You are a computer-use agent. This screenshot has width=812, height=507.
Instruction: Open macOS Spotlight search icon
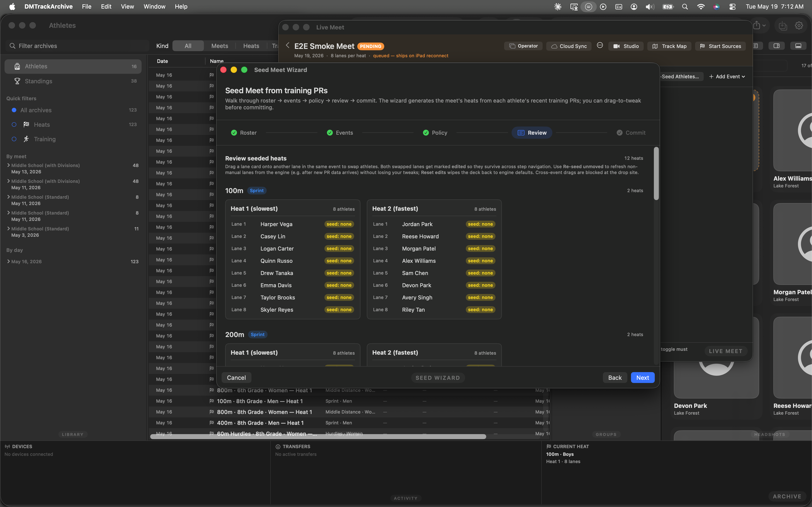pos(685,7)
